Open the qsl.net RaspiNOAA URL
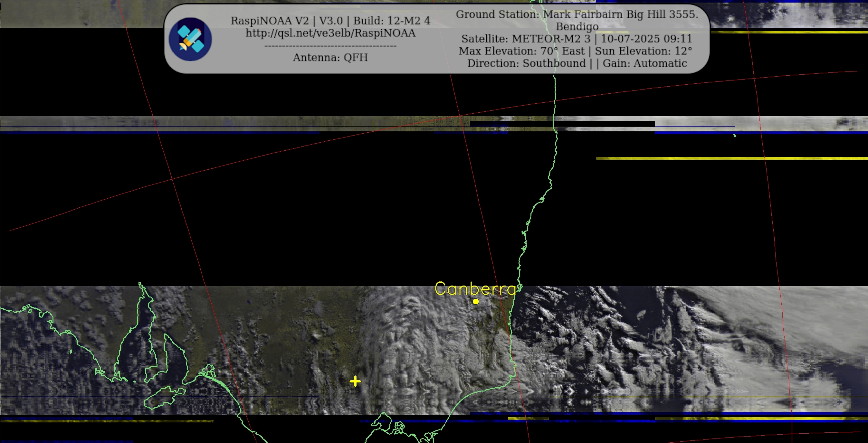 (x=330, y=33)
